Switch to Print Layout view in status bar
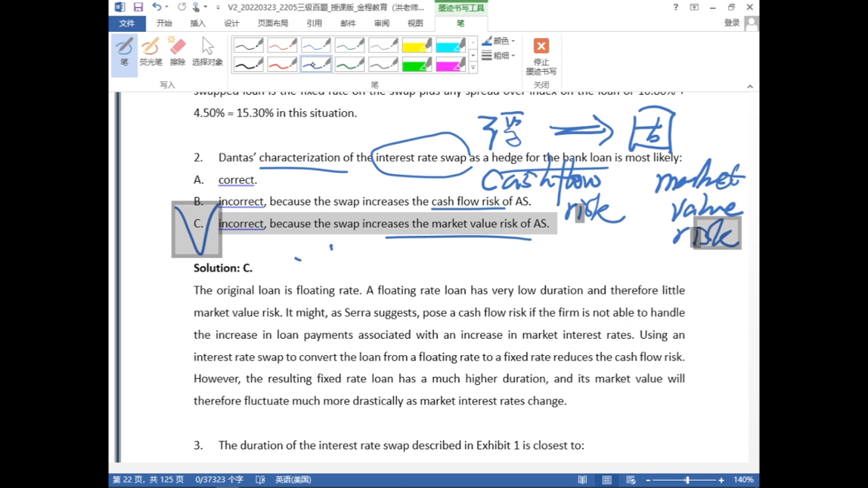Viewport: 868px width, 488px height. pos(607,480)
